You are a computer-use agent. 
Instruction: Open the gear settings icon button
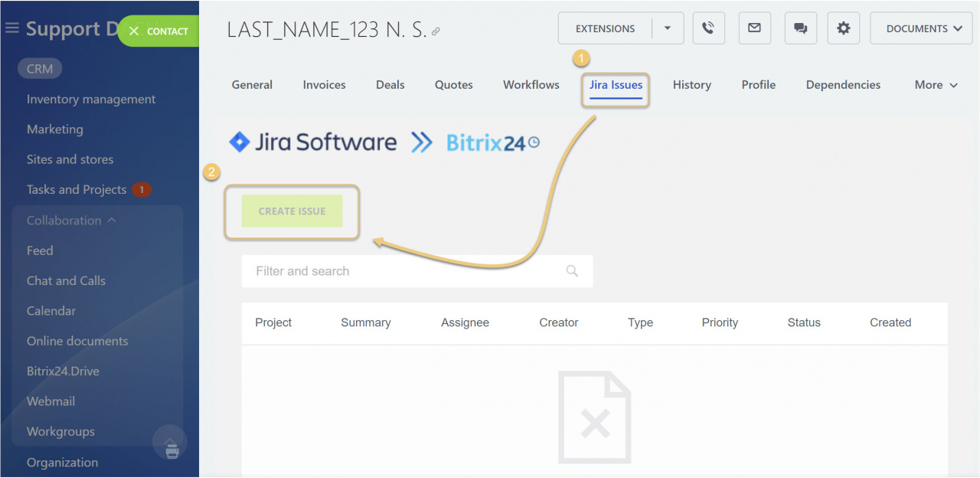[843, 28]
